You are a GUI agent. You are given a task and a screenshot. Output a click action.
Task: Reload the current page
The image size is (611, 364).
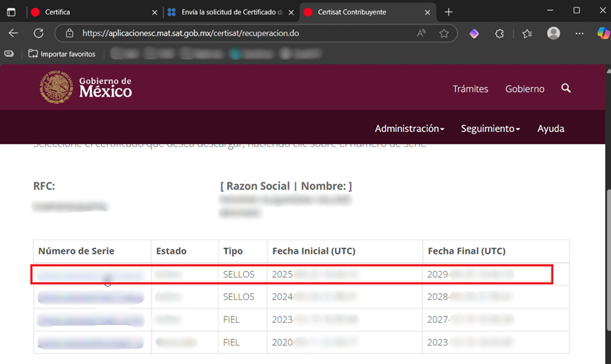click(39, 33)
